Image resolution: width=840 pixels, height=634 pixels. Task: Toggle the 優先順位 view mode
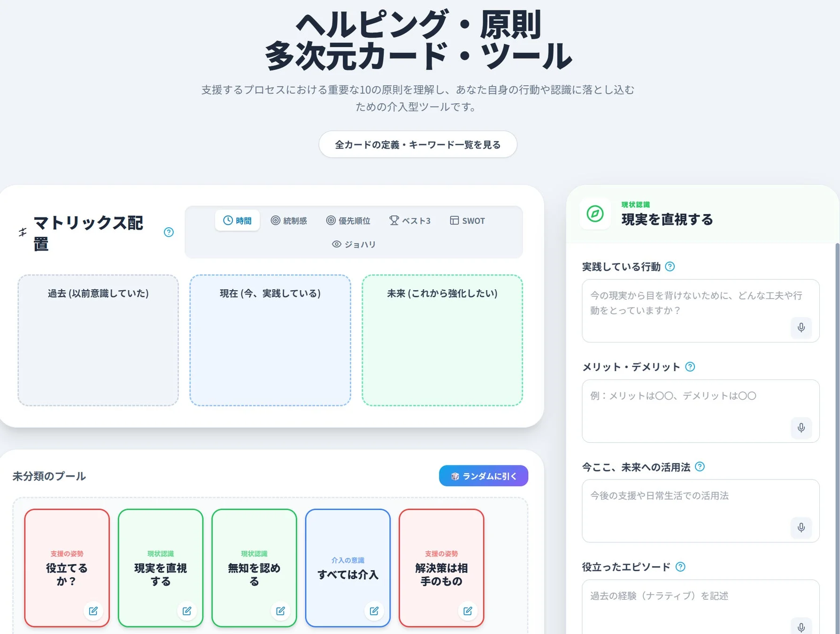348,220
